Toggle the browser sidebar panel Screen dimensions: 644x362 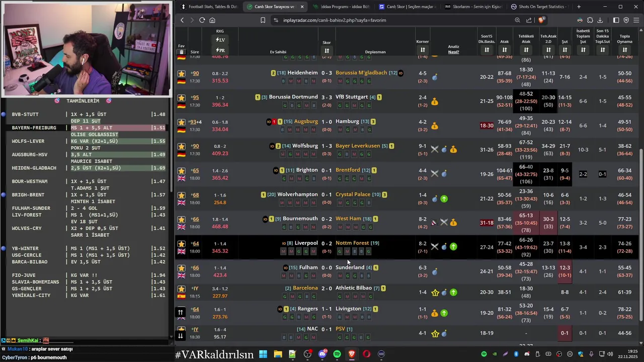tap(616, 20)
